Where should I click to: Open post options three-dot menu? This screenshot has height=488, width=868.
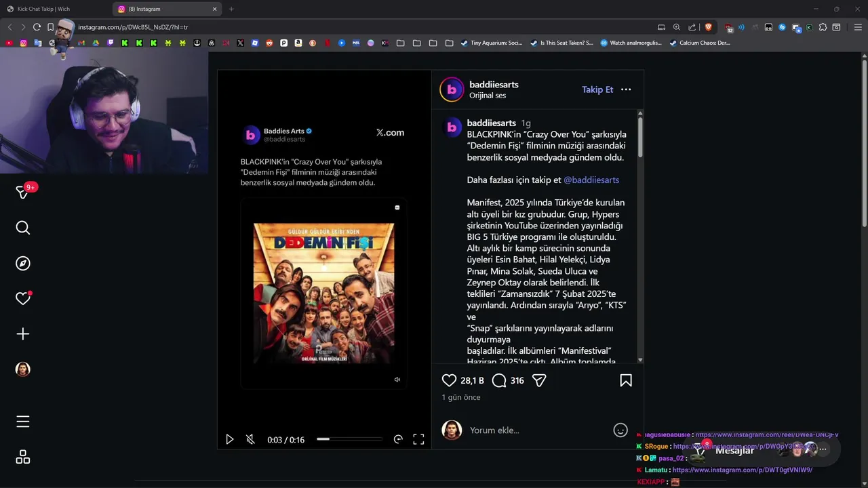[626, 89]
